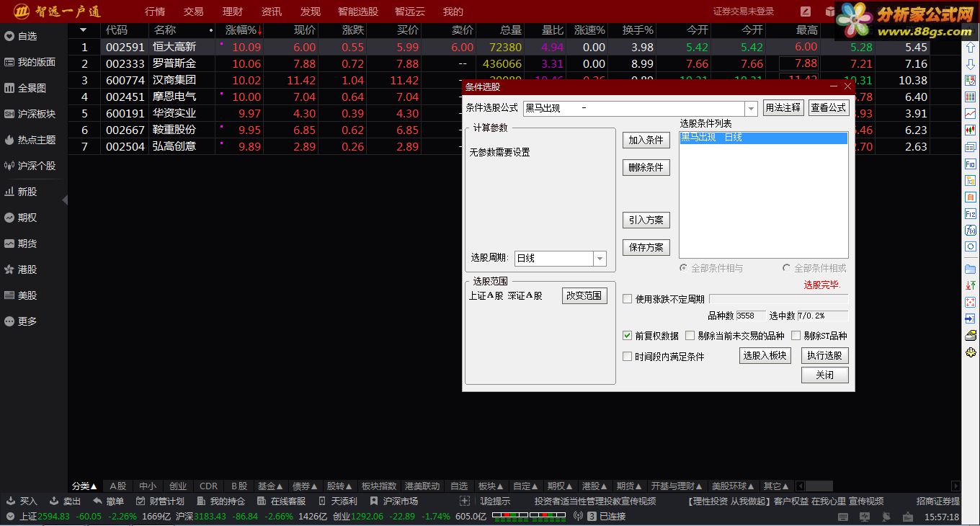Expand the 债券▲ bottom tab
Screen dimensions: 980x526
tap(305, 486)
